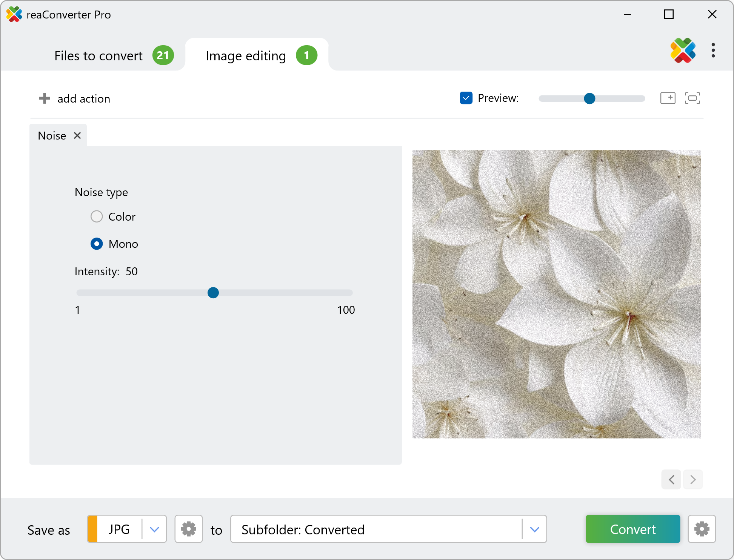Select the Color noise type
The width and height of the screenshot is (734, 560).
tap(97, 216)
